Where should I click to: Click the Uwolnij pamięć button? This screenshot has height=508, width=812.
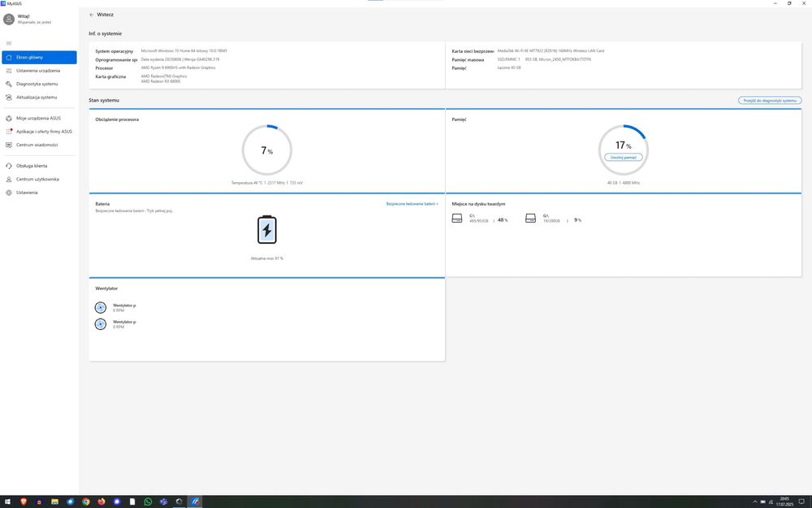623,157
